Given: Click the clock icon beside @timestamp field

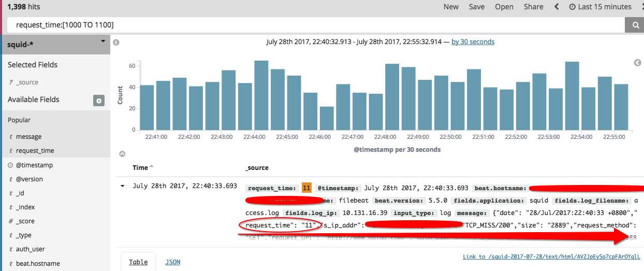Looking at the screenshot, I should (x=10, y=165).
